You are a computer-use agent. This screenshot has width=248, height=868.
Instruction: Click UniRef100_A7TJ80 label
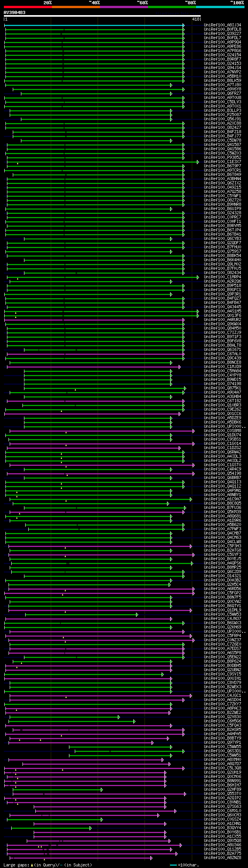click(x=222, y=85)
